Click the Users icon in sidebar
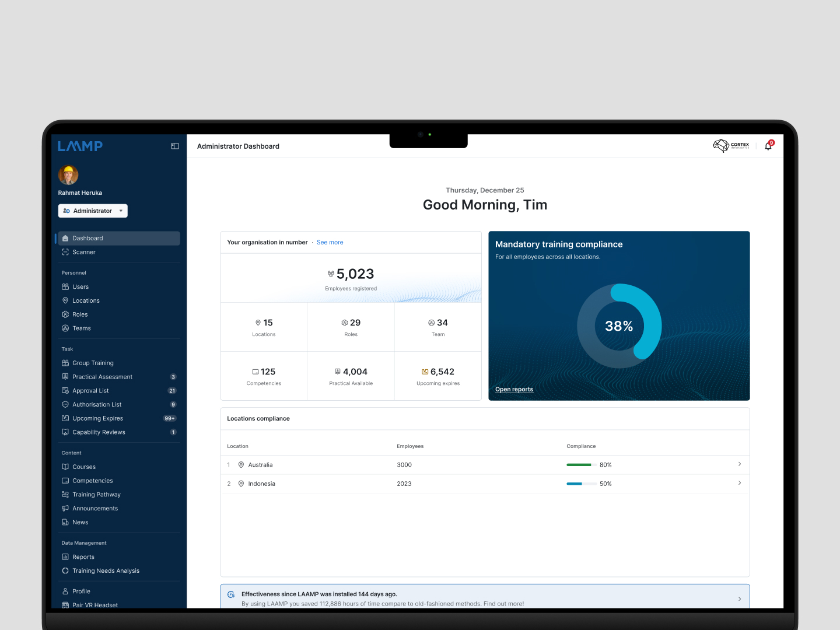Viewport: 840px width, 630px height. (x=65, y=287)
